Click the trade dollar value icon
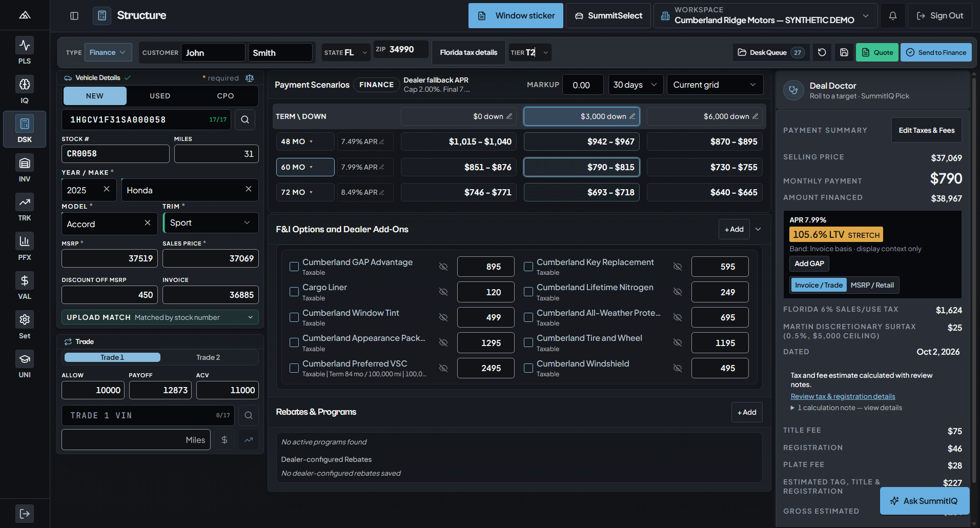The height and width of the screenshot is (528, 980). [224, 440]
